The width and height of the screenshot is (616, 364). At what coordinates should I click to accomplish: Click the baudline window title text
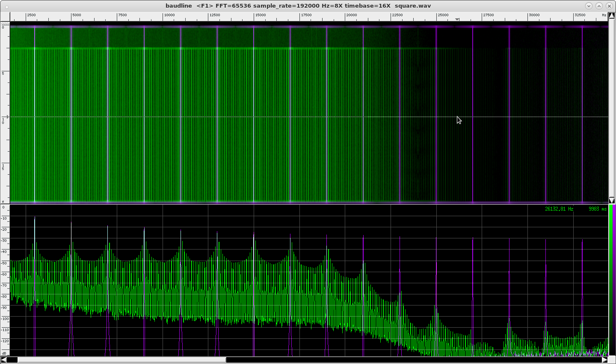(298, 6)
